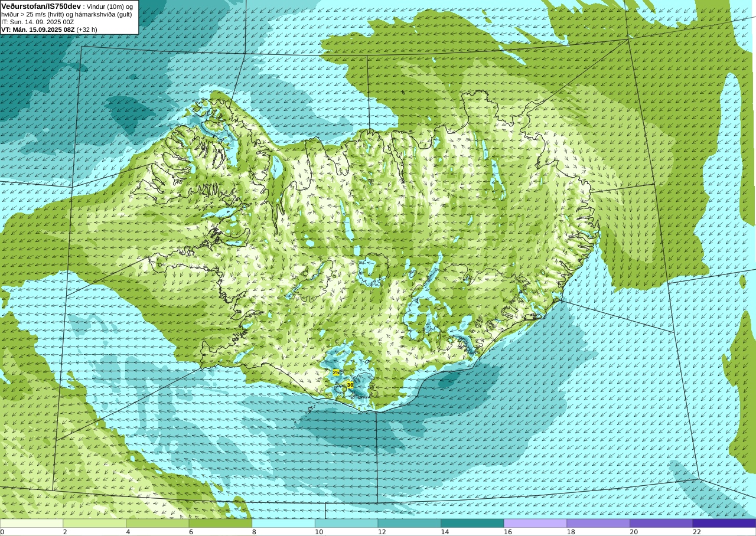Select the lavender 16–18 m/s legend swatch
Viewport: 756px width, 536px height.
coord(536,523)
